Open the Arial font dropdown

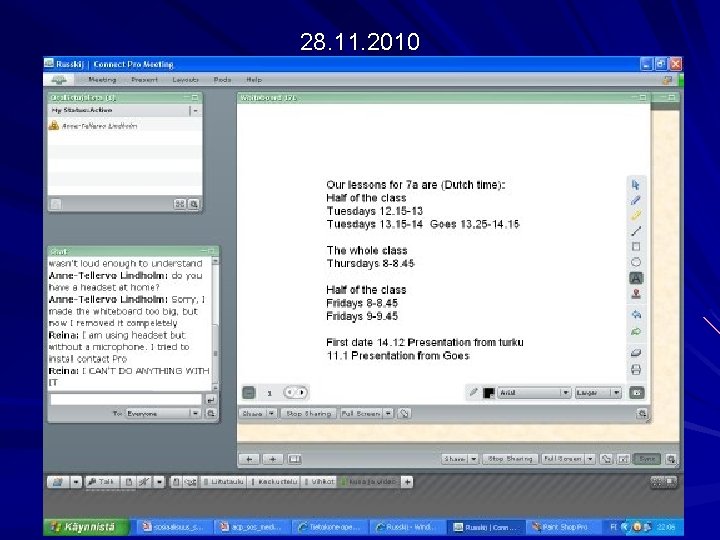[x=534, y=393]
